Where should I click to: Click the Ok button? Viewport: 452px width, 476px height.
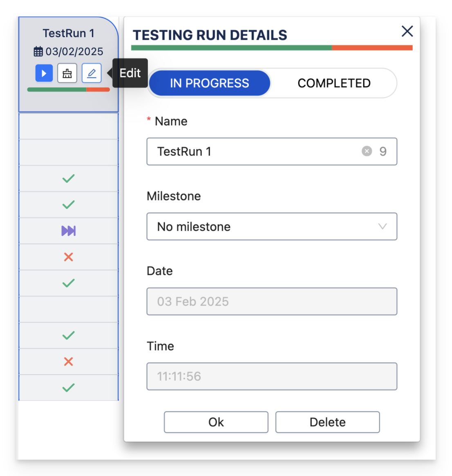216,422
